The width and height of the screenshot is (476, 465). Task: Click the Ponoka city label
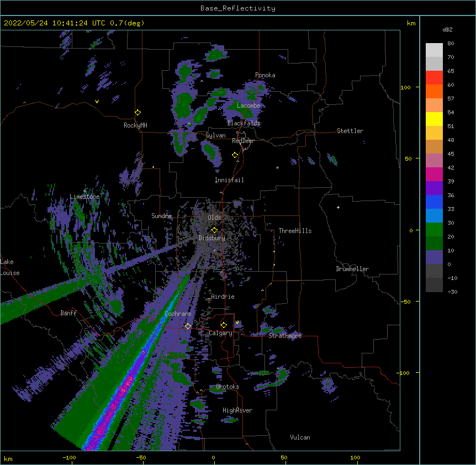click(x=265, y=75)
